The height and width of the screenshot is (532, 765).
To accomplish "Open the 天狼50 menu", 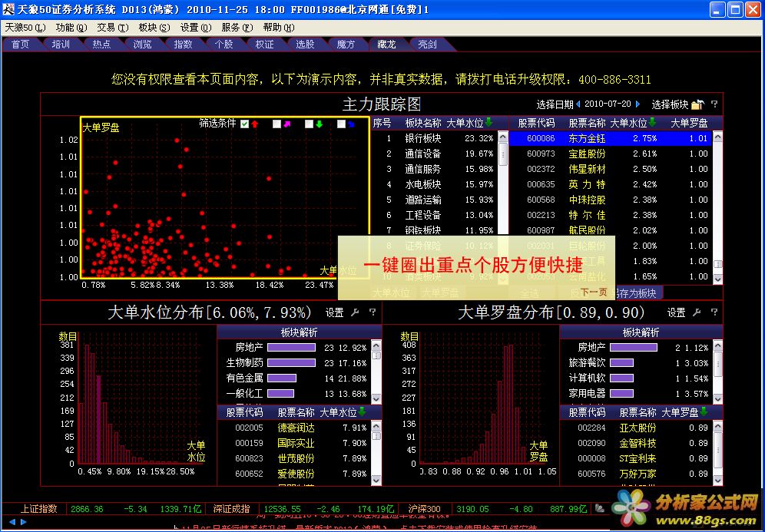I will 25,28.
